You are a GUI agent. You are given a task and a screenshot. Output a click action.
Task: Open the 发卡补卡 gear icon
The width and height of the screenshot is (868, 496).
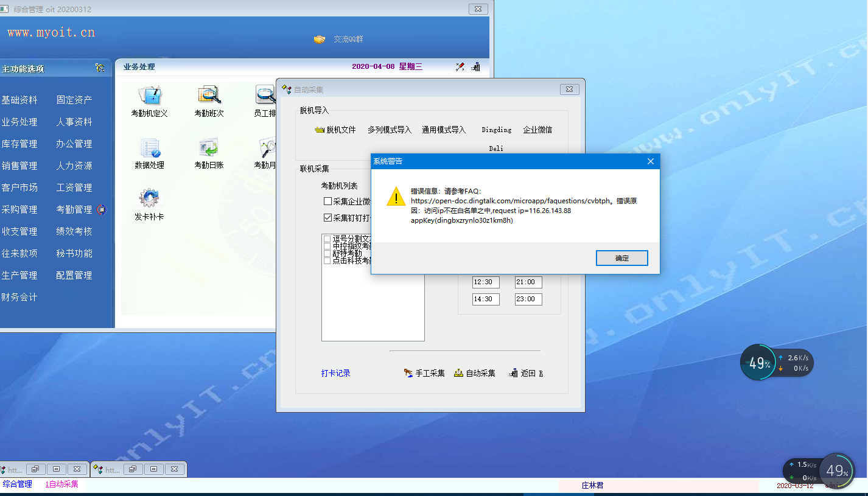point(149,199)
